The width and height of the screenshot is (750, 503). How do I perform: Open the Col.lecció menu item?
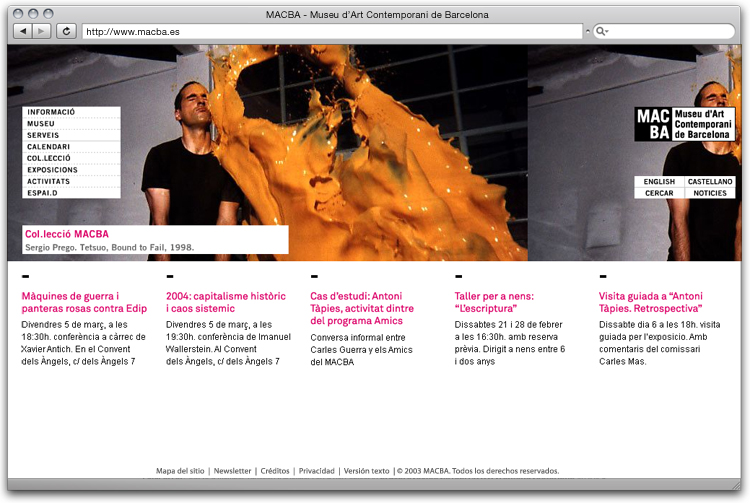[49, 158]
